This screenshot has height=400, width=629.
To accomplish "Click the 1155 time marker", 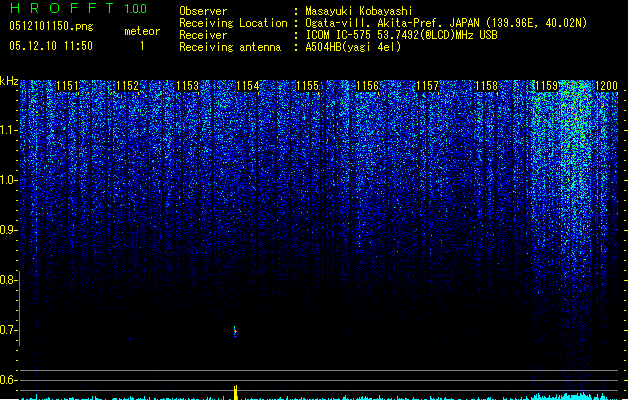I will point(307,86).
